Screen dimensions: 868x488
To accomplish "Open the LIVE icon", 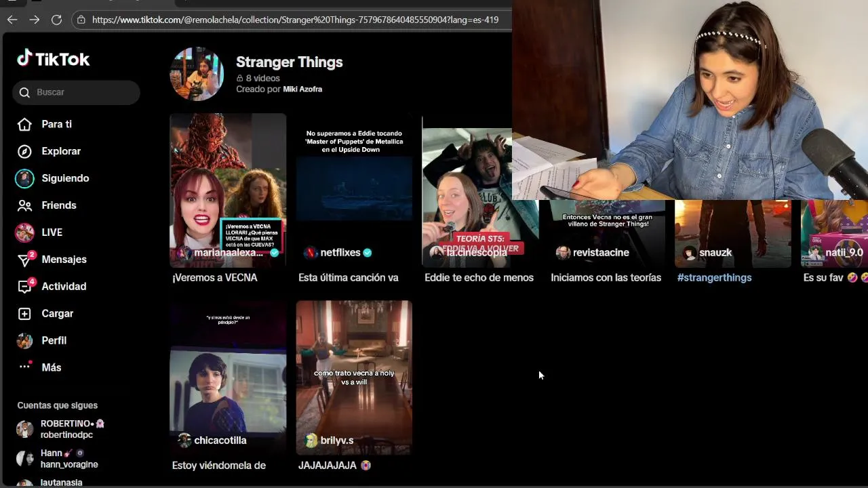I will point(24,232).
